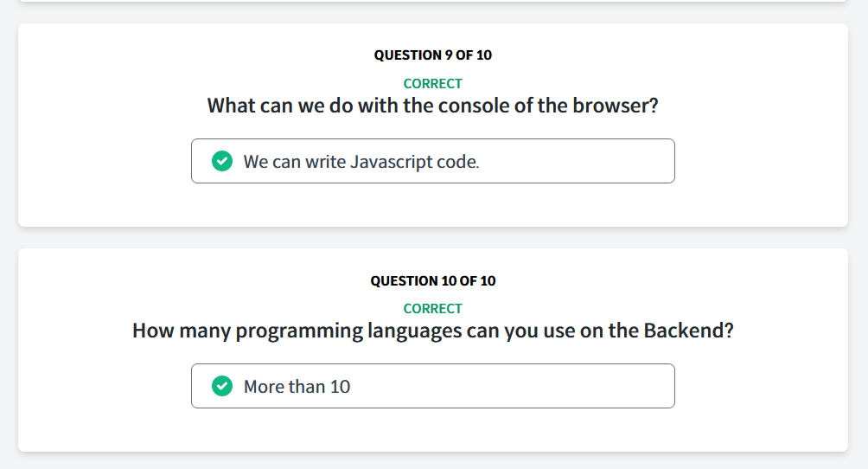Click CORRECT label under Question 9

433,84
